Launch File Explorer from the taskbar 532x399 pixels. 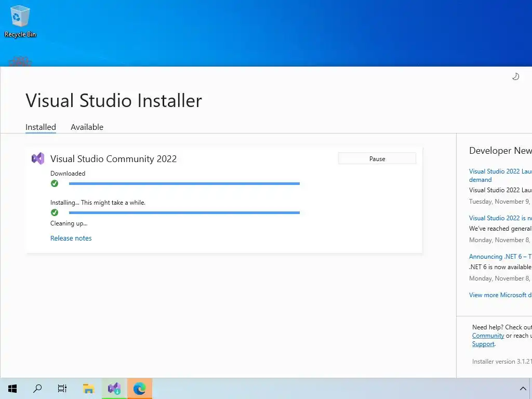[88, 389]
